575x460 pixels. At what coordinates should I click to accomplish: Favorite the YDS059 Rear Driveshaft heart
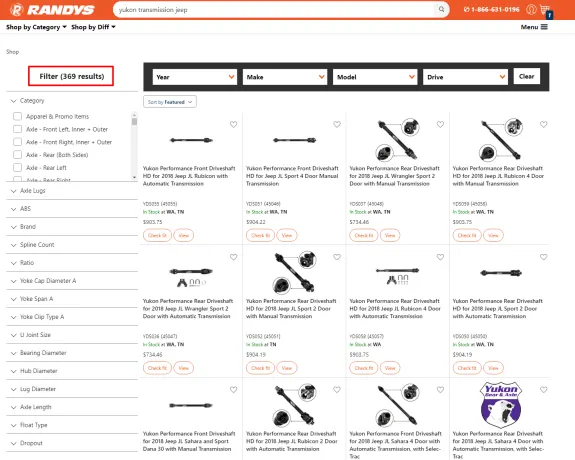[x=544, y=124]
